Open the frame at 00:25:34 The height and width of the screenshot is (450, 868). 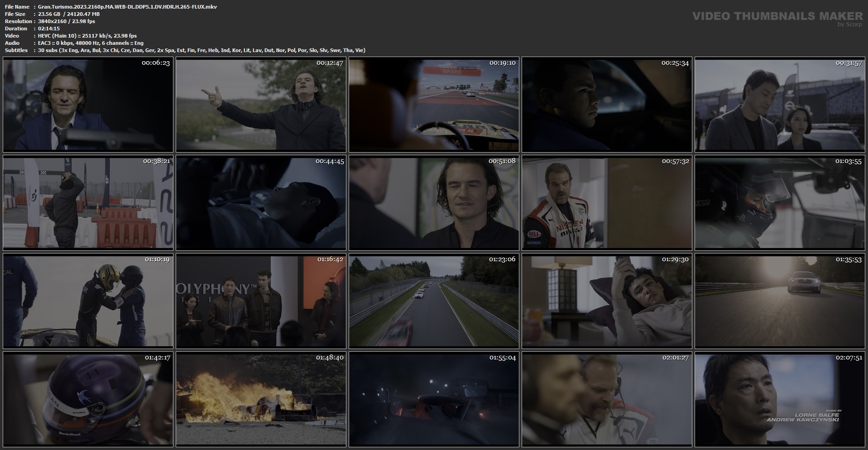pos(607,105)
